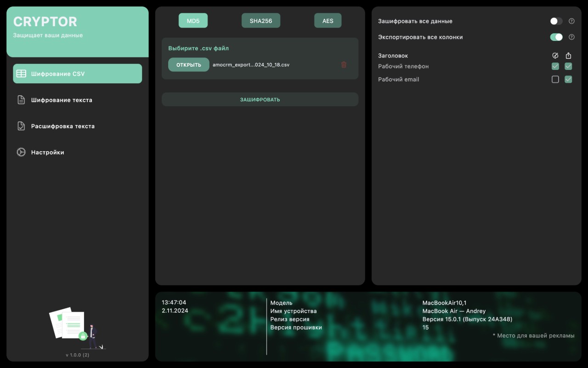This screenshot has height=368, width=588.
Task: Click the firmware version value 15
Action: point(426,328)
